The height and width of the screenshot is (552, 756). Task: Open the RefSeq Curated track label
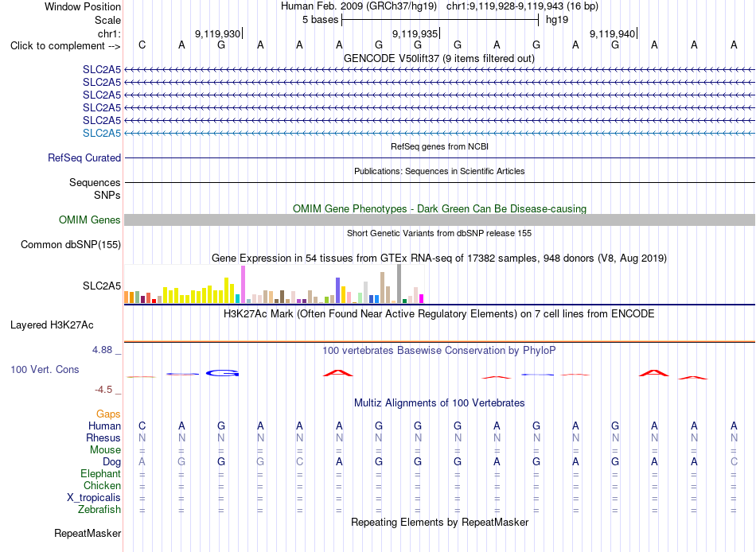pyautogui.click(x=84, y=157)
